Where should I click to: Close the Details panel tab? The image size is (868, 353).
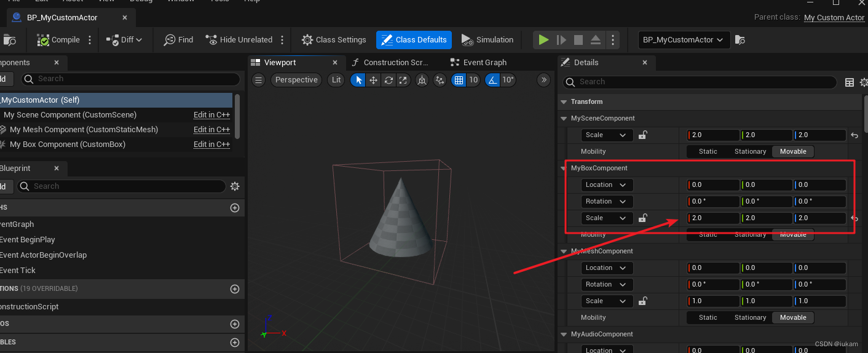(x=645, y=62)
